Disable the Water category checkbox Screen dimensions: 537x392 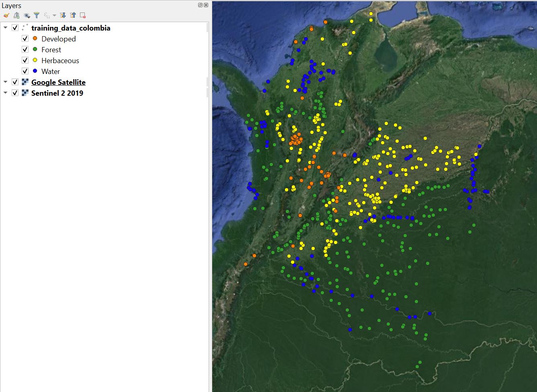[x=25, y=71]
